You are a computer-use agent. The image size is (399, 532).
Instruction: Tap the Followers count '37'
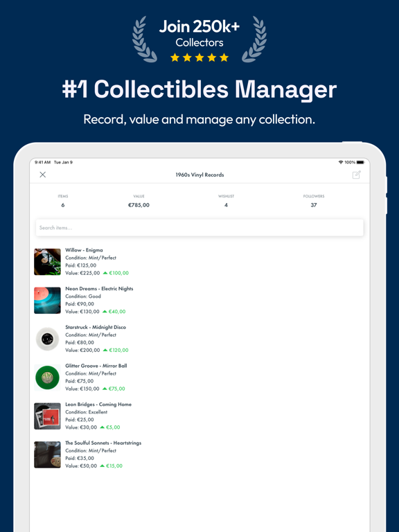[314, 205]
